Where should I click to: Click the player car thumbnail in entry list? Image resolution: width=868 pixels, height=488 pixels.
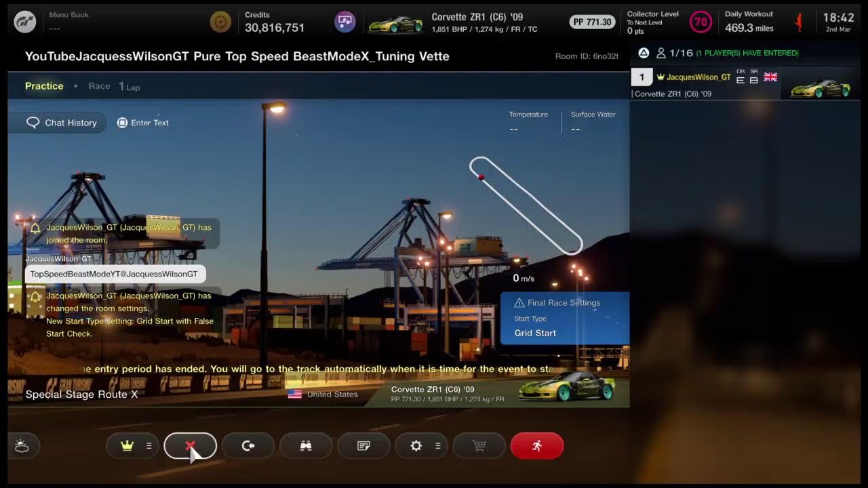(x=821, y=88)
